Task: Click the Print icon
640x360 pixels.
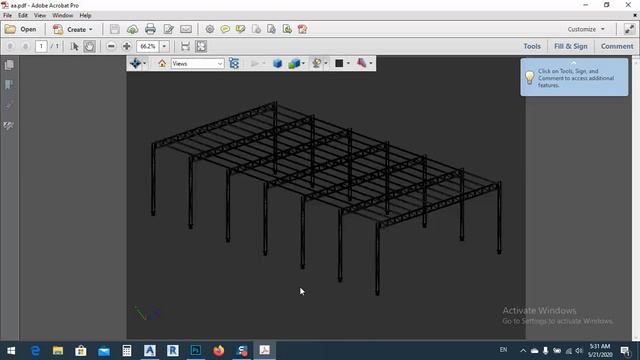Action: (x=150, y=29)
